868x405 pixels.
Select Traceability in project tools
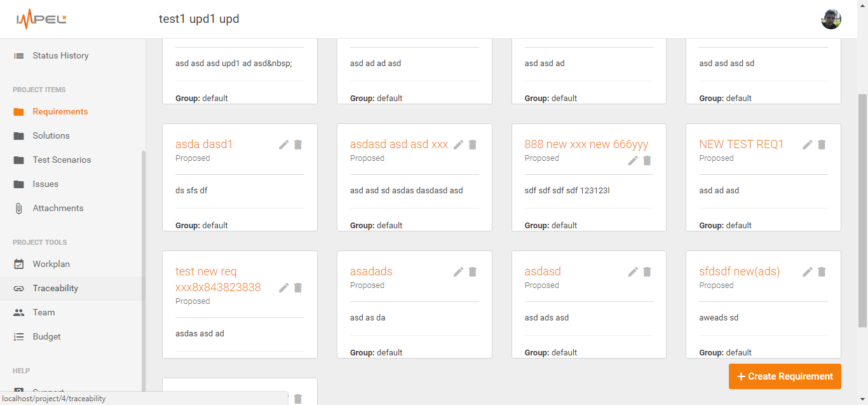point(55,289)
